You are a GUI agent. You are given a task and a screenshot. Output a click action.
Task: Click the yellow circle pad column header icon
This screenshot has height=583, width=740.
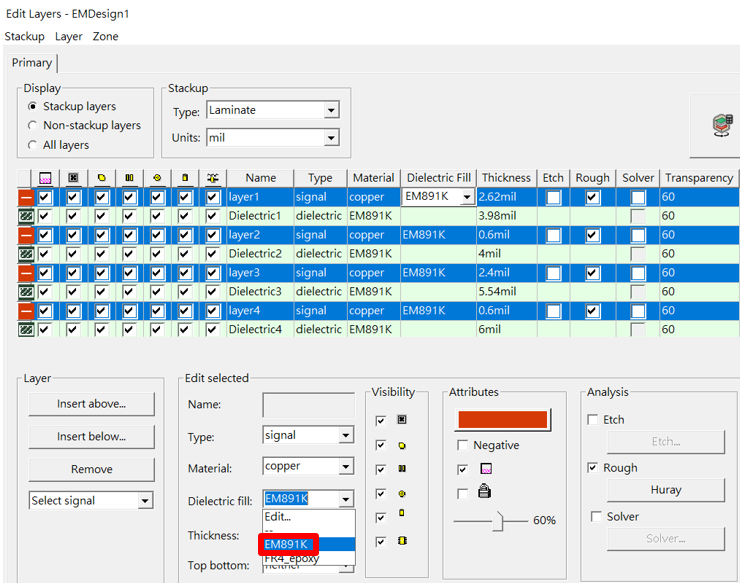(157, 178)
